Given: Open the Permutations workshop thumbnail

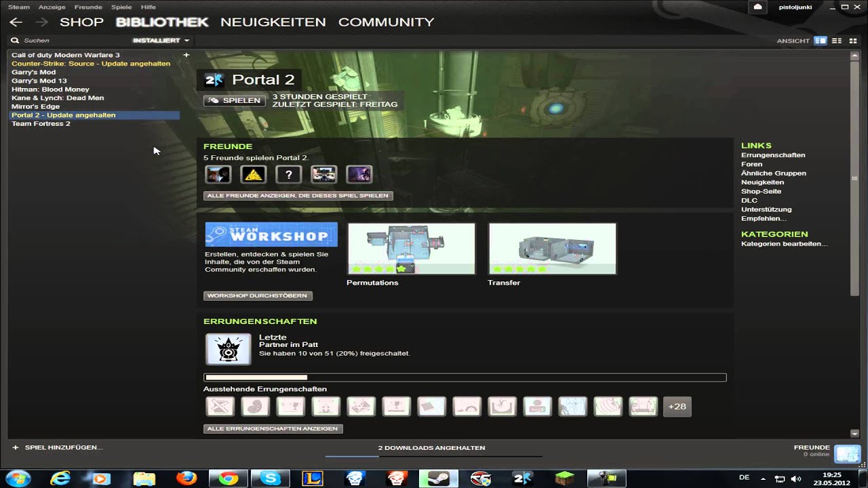Looking at the screenshot, I should pyautogui.click(x=412, y=249).
